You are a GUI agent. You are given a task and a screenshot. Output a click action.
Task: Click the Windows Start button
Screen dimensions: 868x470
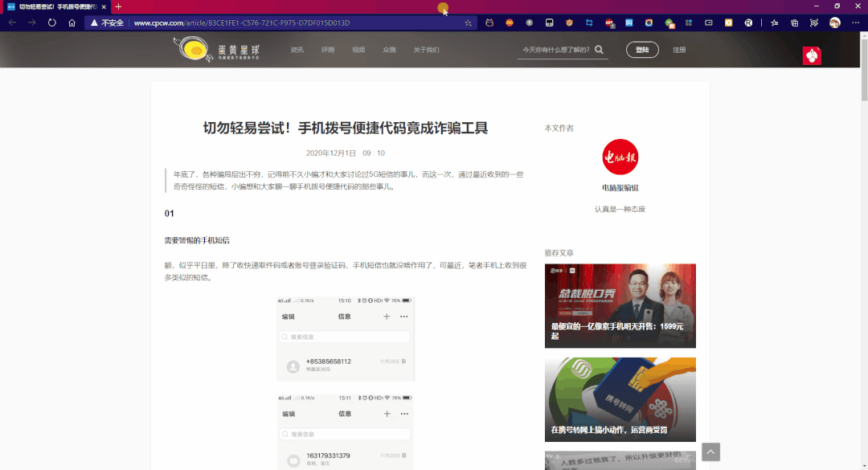coord(8,466)
